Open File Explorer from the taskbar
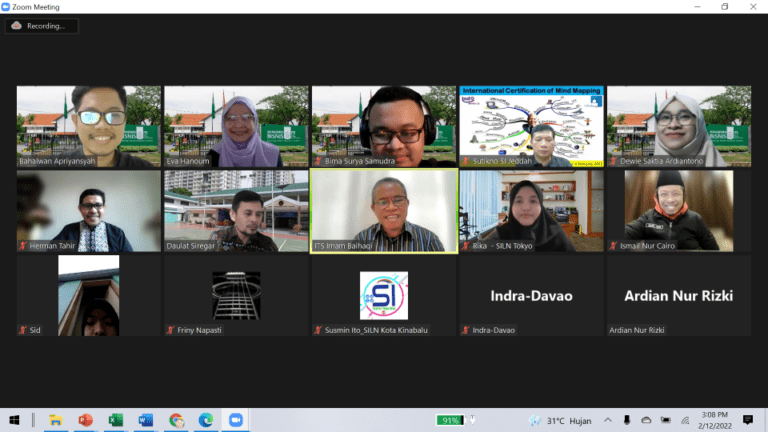The height and width of the screenshot is (432, 768). 56,420
